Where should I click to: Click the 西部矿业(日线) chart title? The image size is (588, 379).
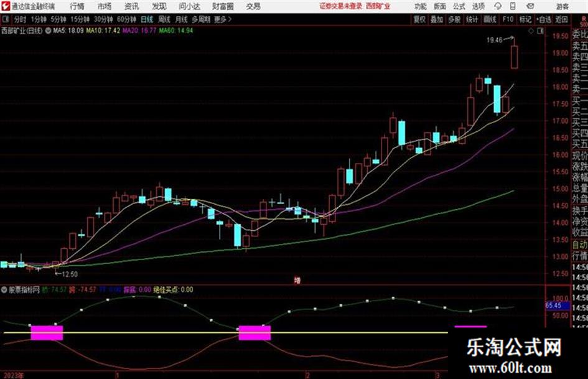(22, 30)
